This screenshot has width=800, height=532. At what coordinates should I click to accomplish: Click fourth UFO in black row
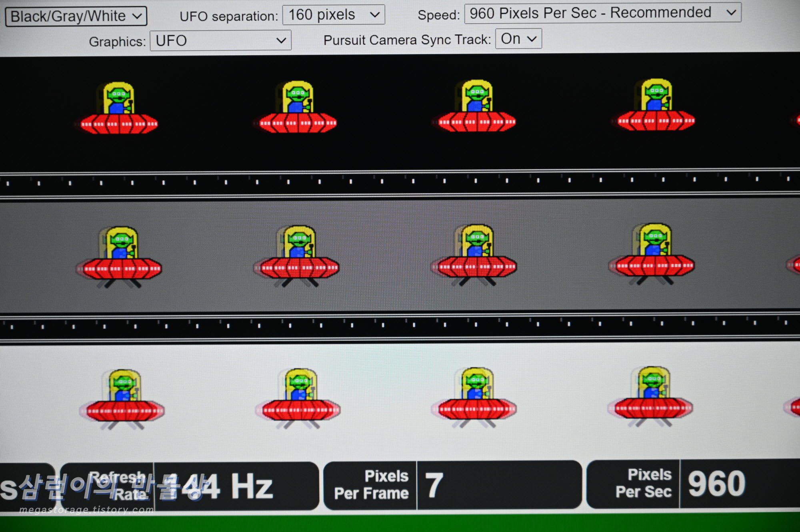click(656, 106)
